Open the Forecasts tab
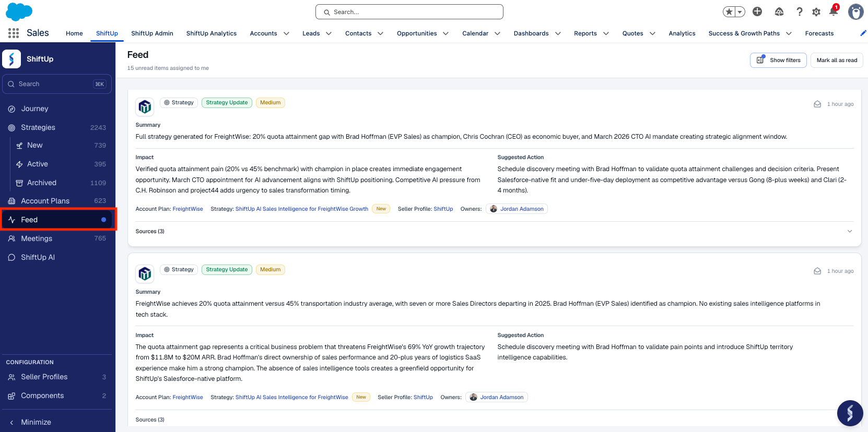 tap(819, 33)
